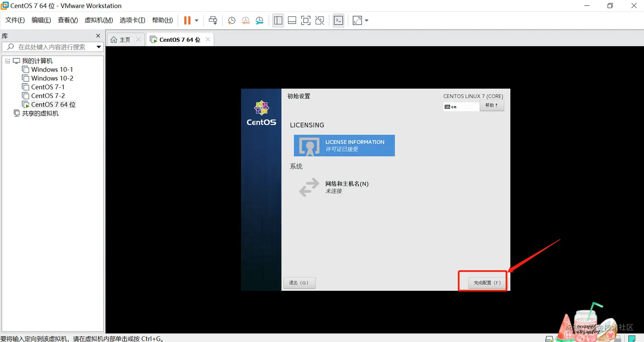Open the 选项卡(T) menu
Viewport: 644px width, 342px height.
coord(132,20)
